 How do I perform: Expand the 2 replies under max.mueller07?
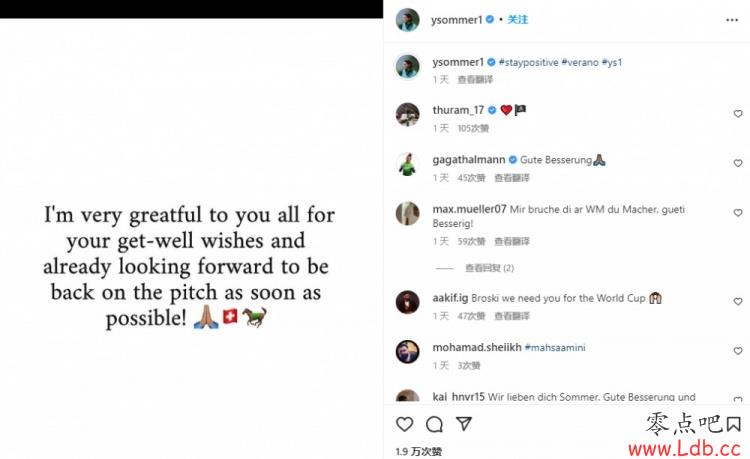pyautogui.click(x=489, y=268)
